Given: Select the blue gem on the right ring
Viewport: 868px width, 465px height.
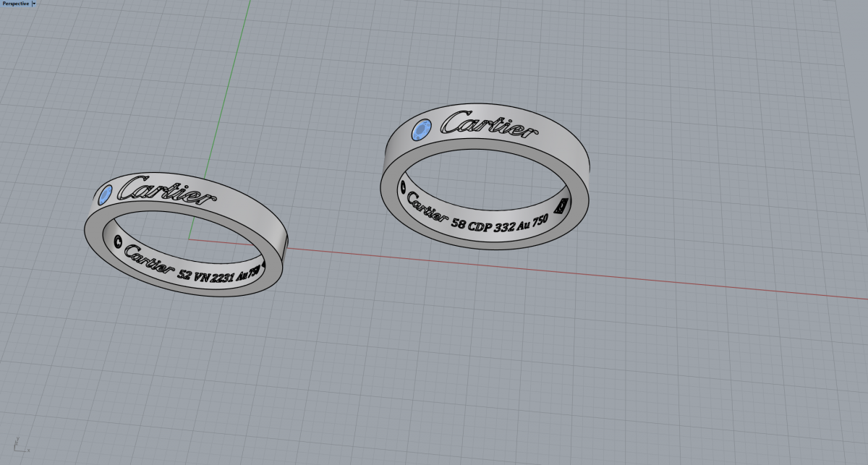Looking at the screenshot, I should click(421, 129).
